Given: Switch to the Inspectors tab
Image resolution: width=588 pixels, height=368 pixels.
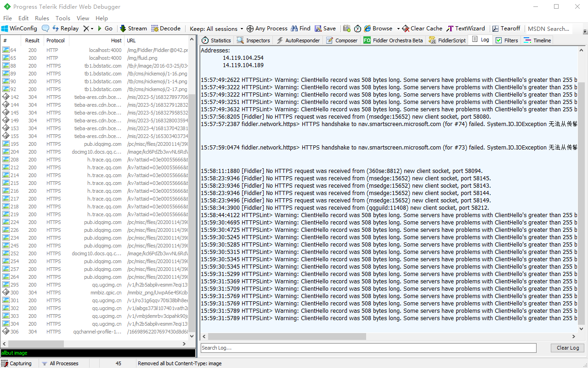Looking at the screenshot, I should [254, 40].
